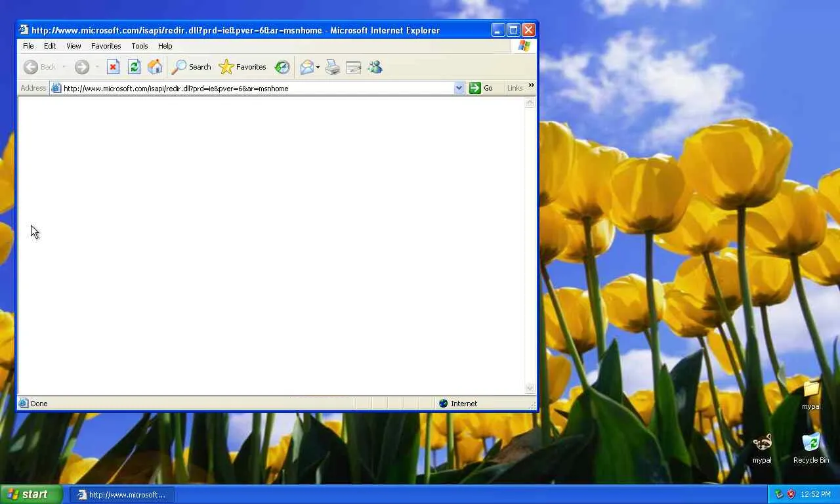
Task: Go to the Home page
Action: [155, 67]
